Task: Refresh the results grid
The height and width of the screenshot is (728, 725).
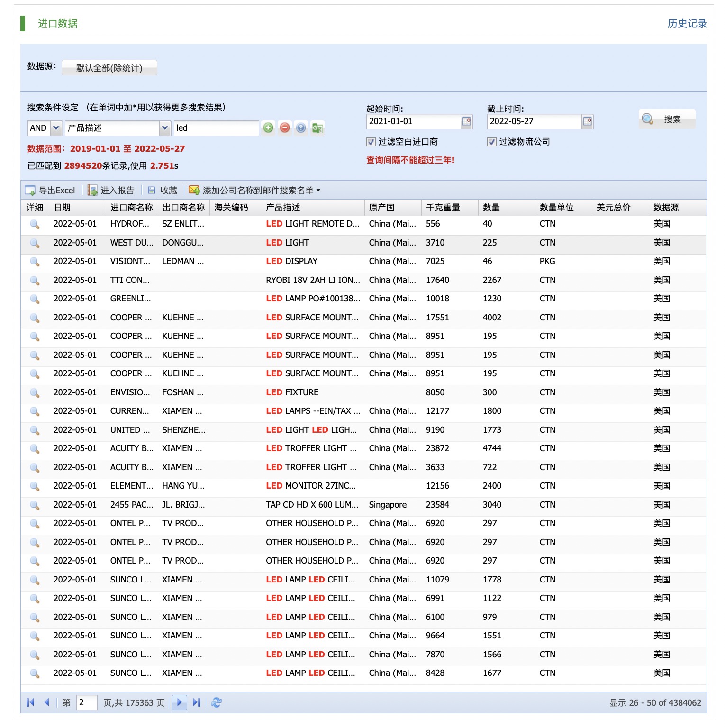Action: pos(217,702)
